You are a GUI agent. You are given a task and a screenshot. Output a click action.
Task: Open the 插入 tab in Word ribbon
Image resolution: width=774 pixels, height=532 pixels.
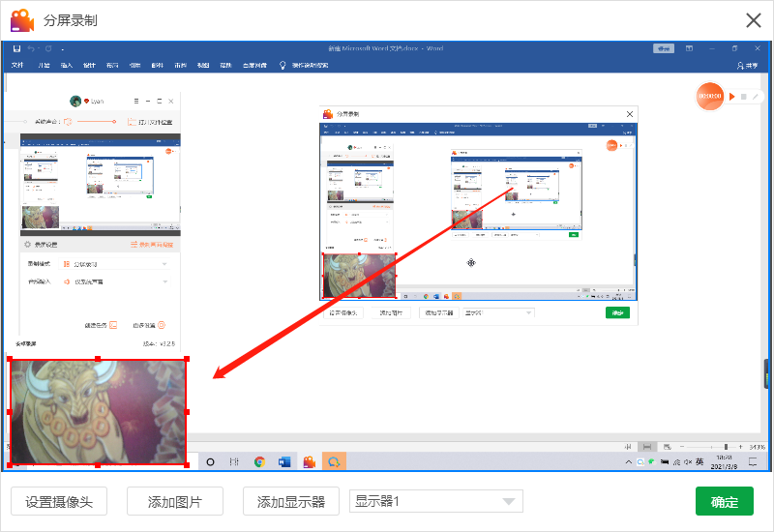[67, 66]
